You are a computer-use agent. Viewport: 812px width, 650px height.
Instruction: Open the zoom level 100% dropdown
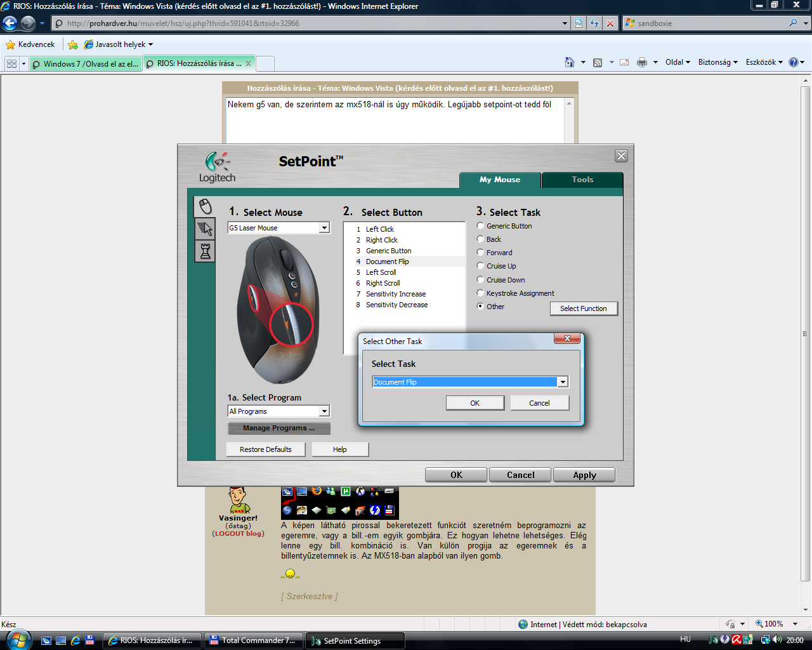pyautogui.click(x=795, y=624)
